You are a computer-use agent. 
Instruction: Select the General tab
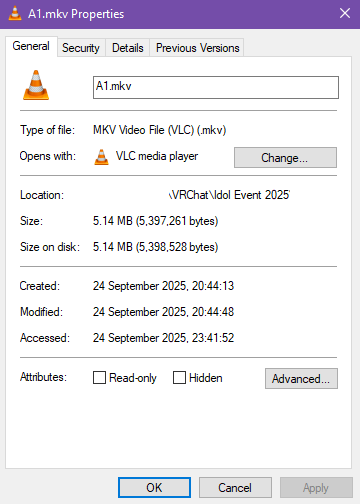click(31, 46)
